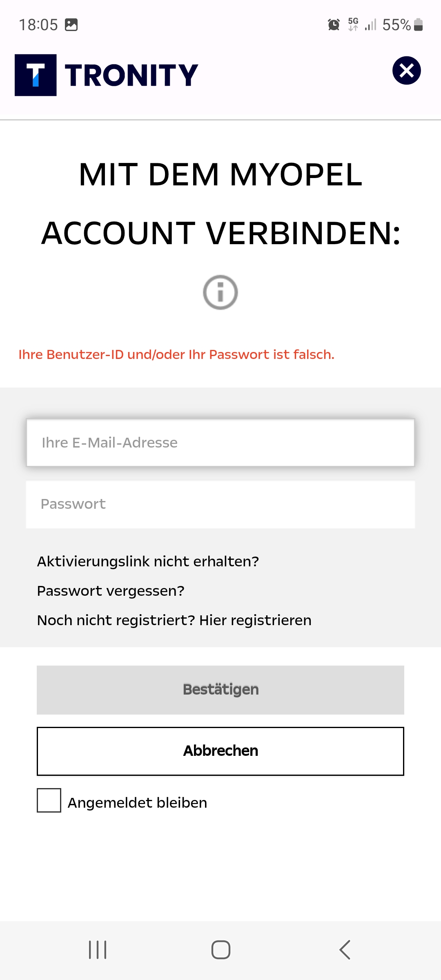The height and width of the screenshot is (980, 441).
Task: Tap the Passwort vergessen link
Action: [111, 591]
